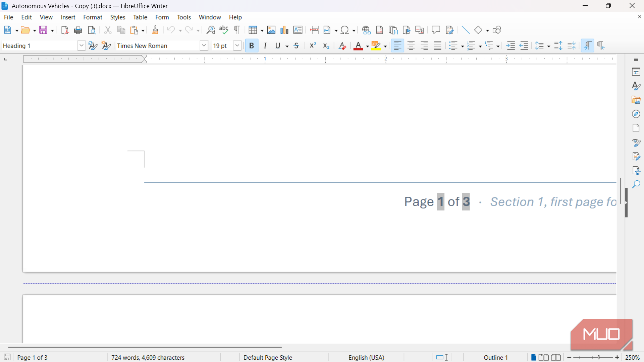Click the zoom slider in status bar
The width and height of the screenshot is (644, 362).
click(593, 358)
